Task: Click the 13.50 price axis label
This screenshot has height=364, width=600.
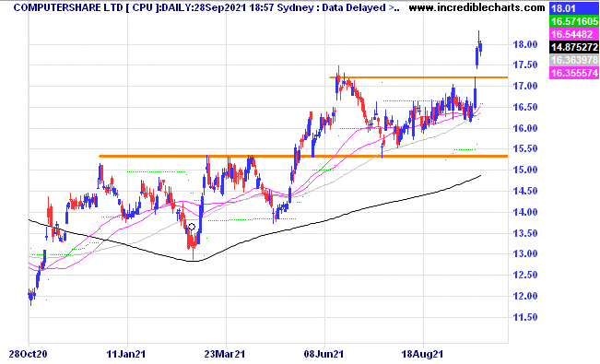Action: coord(525,233)
